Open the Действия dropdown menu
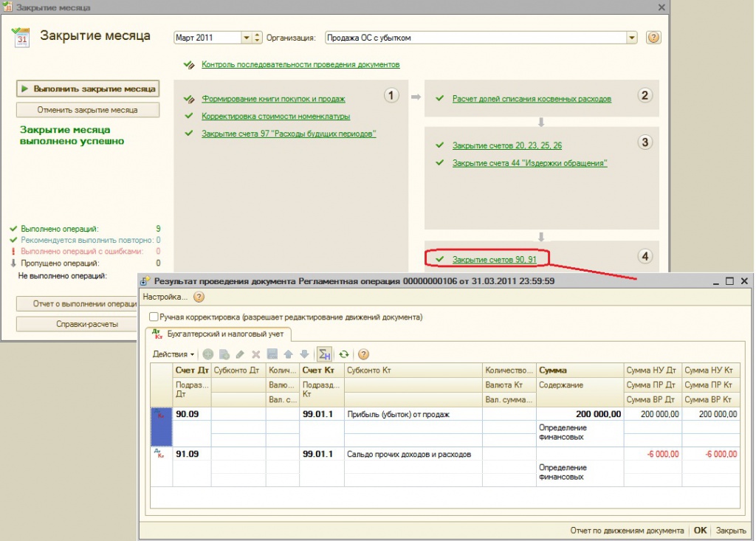Viewport: 756px width, 541px height. coord(173,354)
